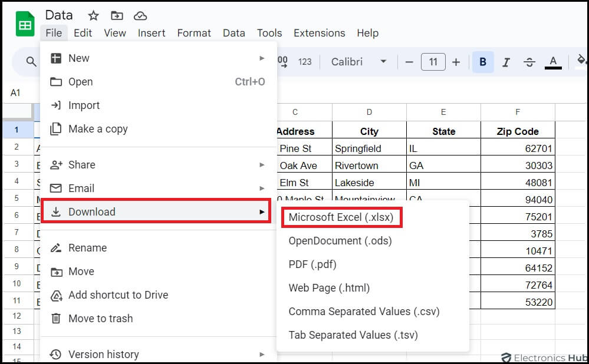589x364 pixels.
Task: Toggle bold formatting
Action: coord(483,62)
